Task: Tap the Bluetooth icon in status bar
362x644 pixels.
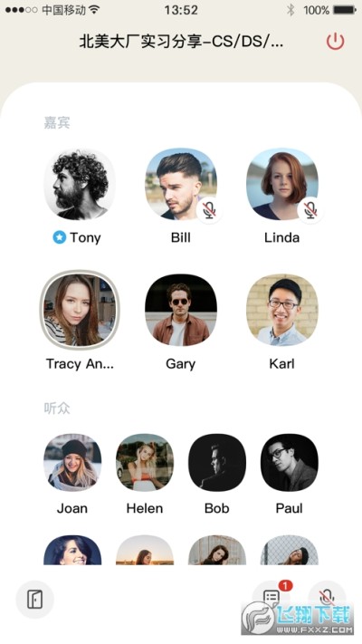Action: (x=291, y=10)
